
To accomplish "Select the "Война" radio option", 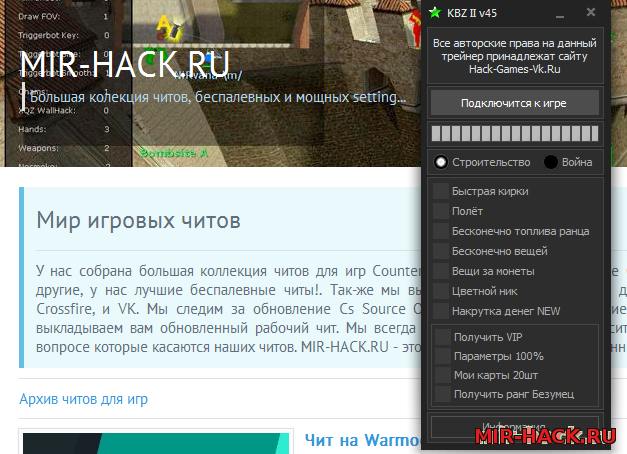I will click(x=551, y=162).
